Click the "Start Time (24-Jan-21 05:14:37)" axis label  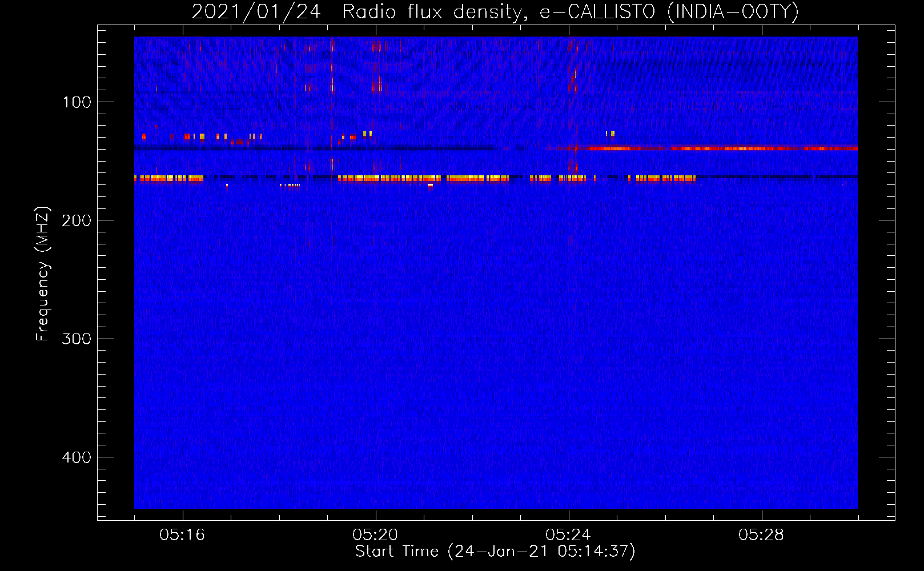[x=495, y=552]
